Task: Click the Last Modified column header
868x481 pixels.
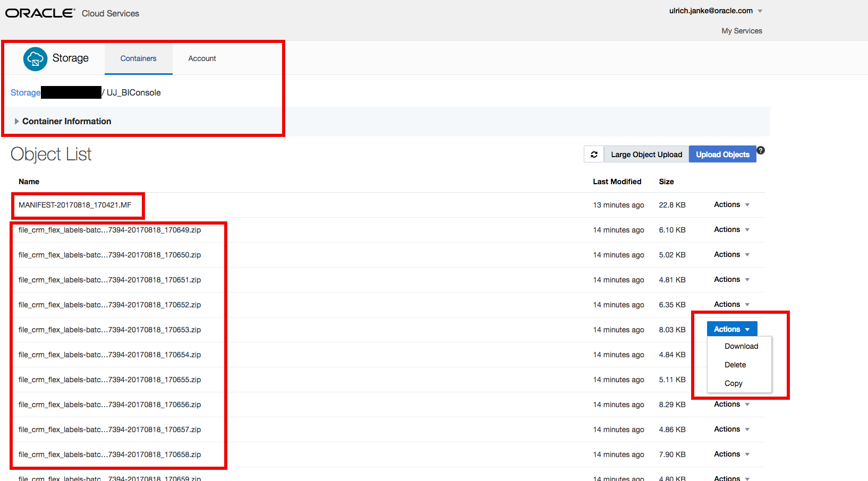Action: (x=617, y=182)
